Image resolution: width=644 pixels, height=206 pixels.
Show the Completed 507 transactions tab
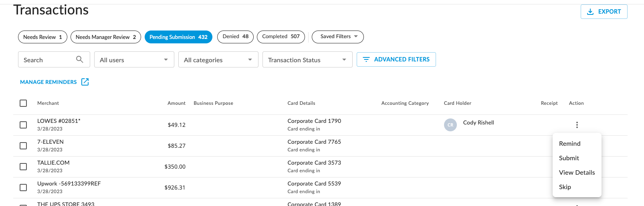(x=281, y=37)
